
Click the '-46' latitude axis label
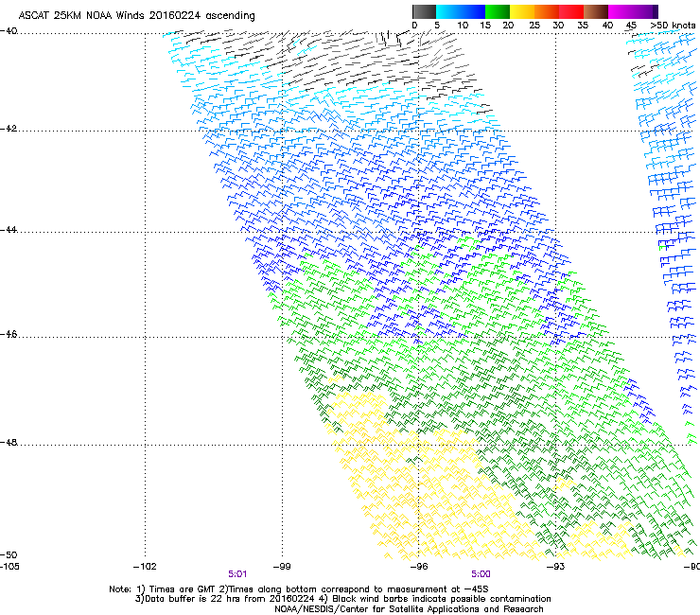click(x=9, y=335)
